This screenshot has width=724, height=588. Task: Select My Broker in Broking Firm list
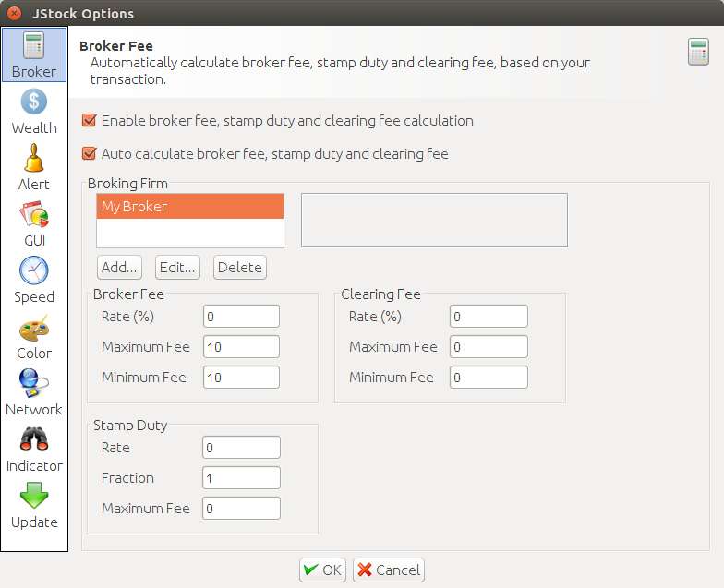pos(190,207)
